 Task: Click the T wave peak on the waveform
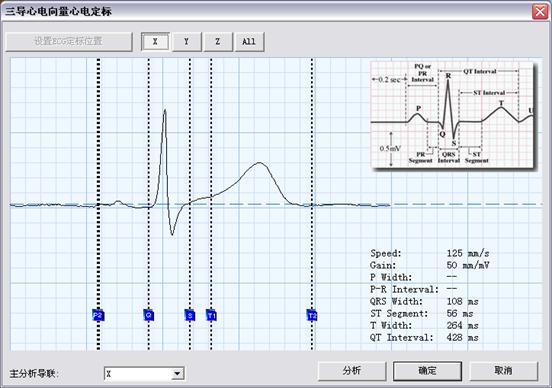(260, 163)
